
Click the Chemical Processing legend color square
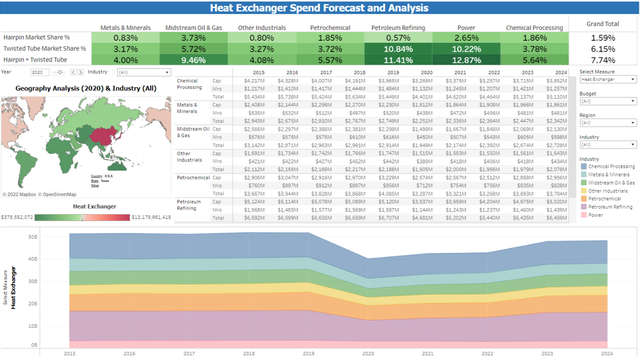tap(584, 167)
